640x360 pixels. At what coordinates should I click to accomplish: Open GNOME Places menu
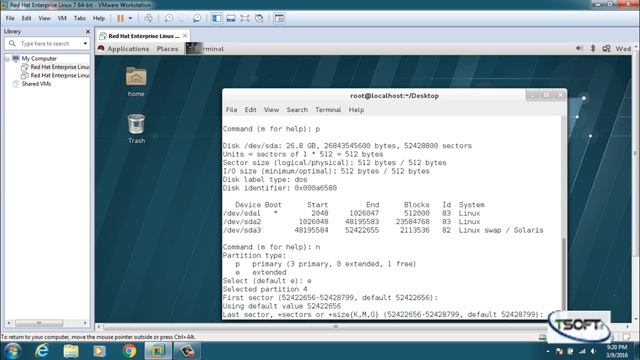167,49
